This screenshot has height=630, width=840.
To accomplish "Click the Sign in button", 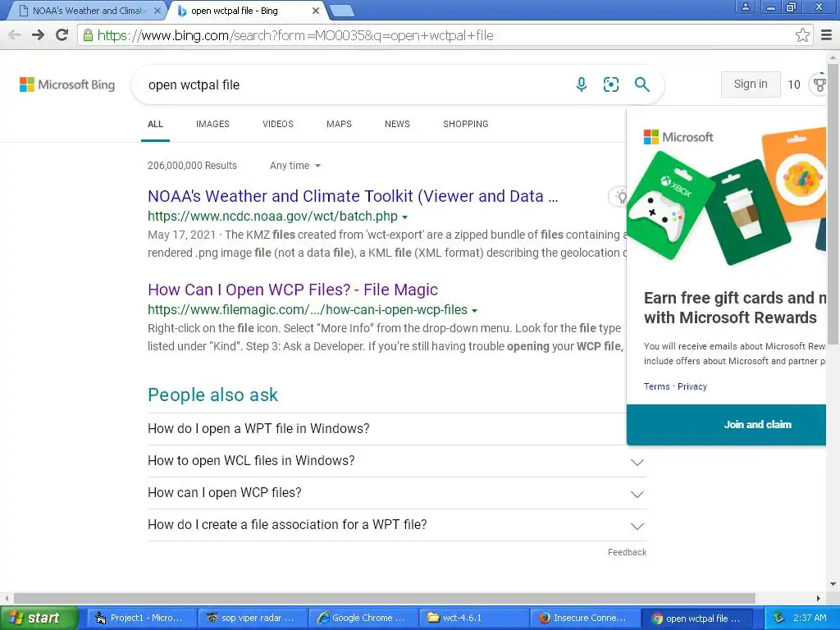I will coord(751,84).
